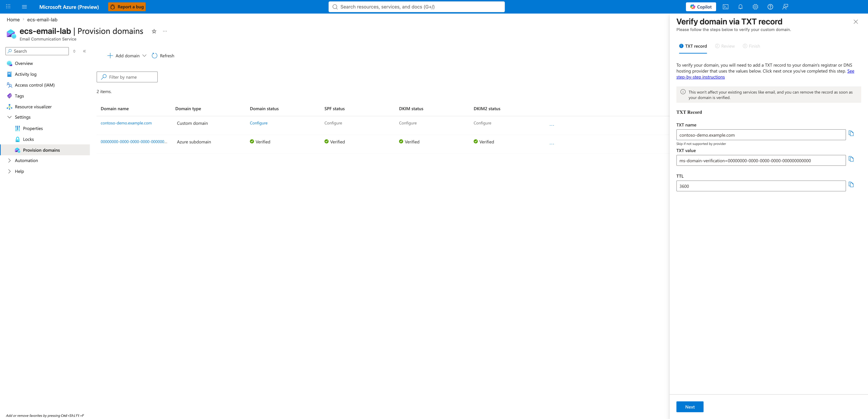Open row menu for the Azure subdomain
Screen dimensions: 868x419
(x=552, y=144)
